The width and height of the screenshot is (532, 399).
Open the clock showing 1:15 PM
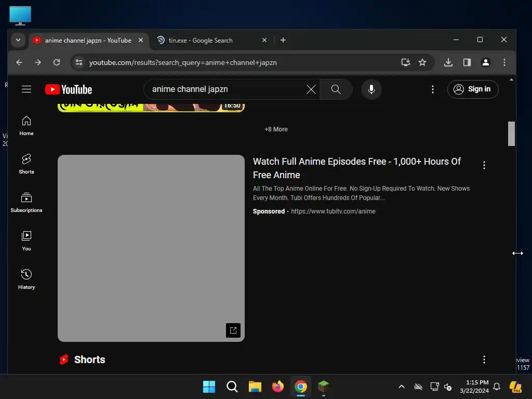coord(474,387)
